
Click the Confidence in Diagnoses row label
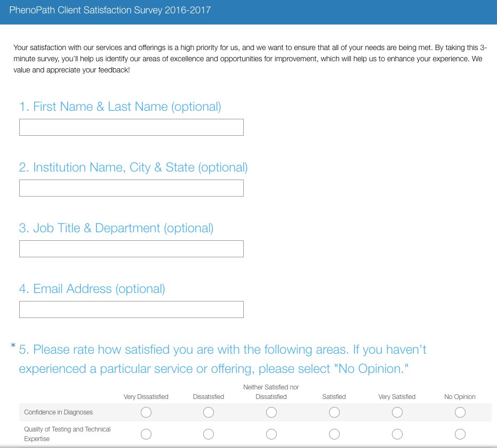click(58, 412)
